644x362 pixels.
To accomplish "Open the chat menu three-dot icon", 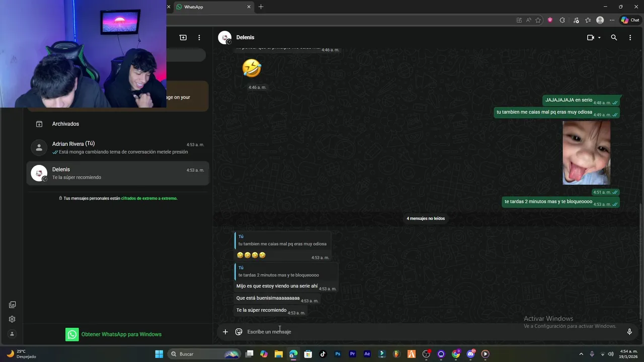I will (x=630, y=38).
